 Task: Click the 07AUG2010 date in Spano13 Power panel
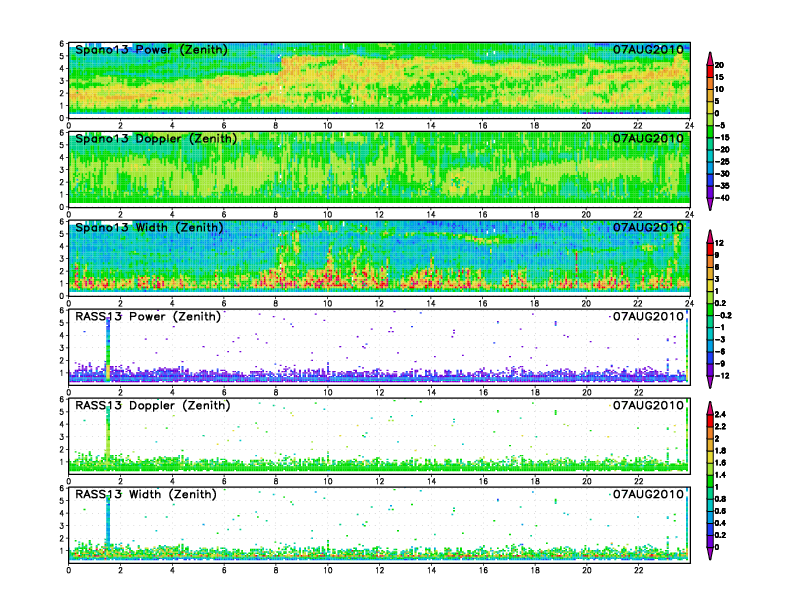[x=648, y=50]
